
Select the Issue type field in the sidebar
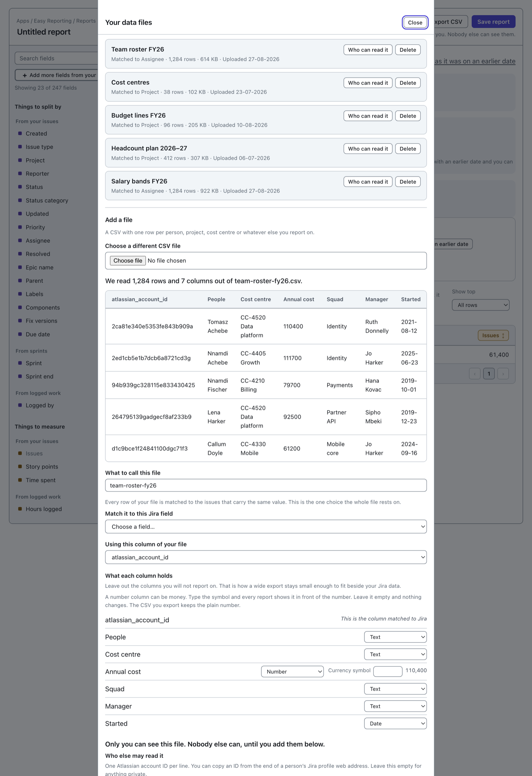click(39, 147)
